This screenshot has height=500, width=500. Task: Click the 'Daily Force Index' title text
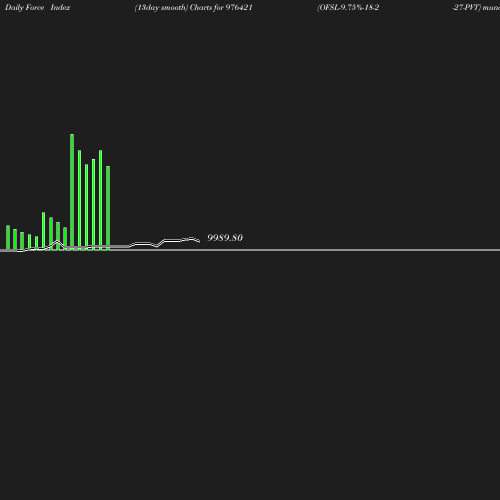click(38, 8)
